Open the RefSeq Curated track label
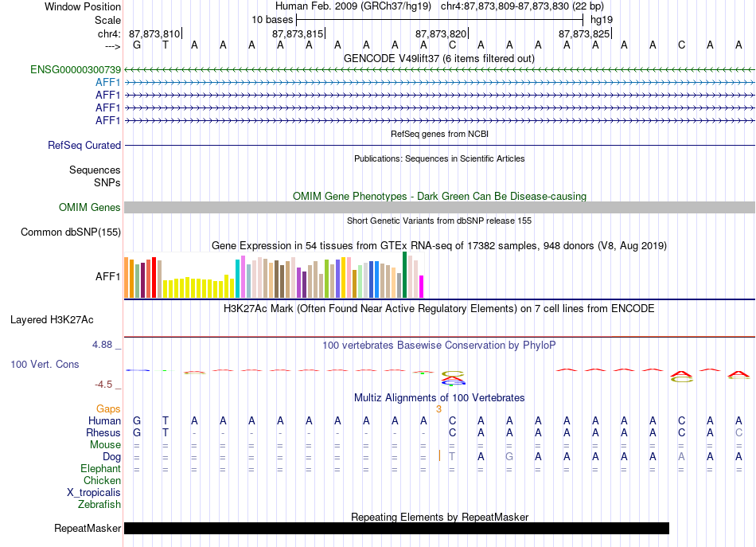The image size is (756, 547). pyautogui.click(x=84, y=145)
